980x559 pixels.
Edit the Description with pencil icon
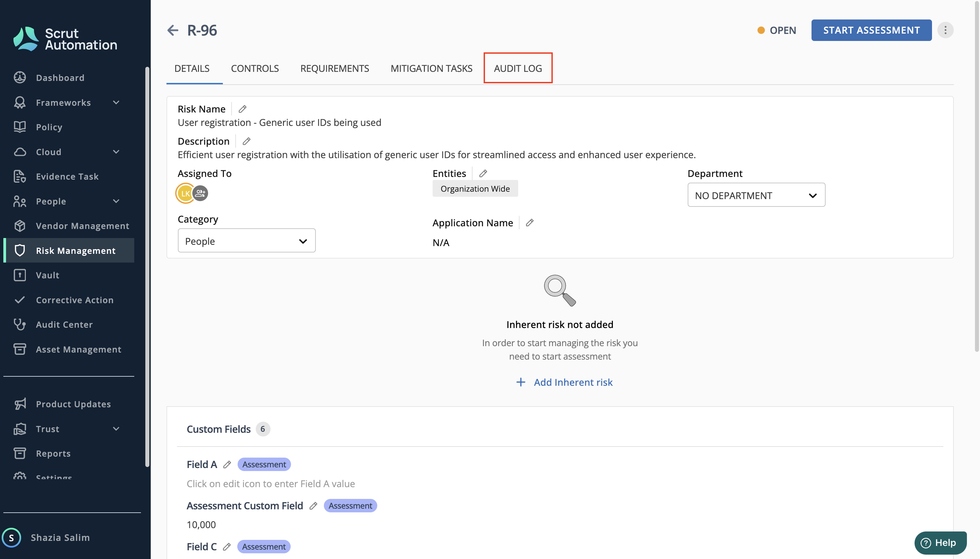[246, 141]
